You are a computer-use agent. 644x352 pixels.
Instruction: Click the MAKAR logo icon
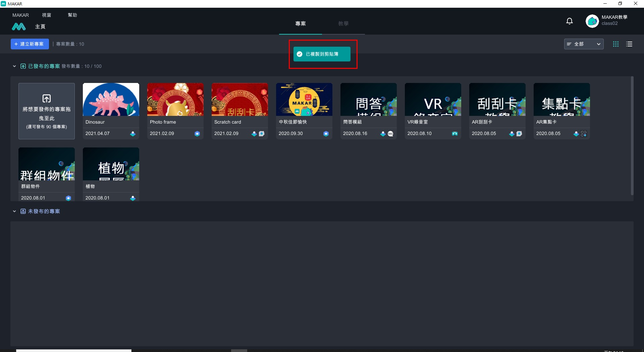coord(19,27)
